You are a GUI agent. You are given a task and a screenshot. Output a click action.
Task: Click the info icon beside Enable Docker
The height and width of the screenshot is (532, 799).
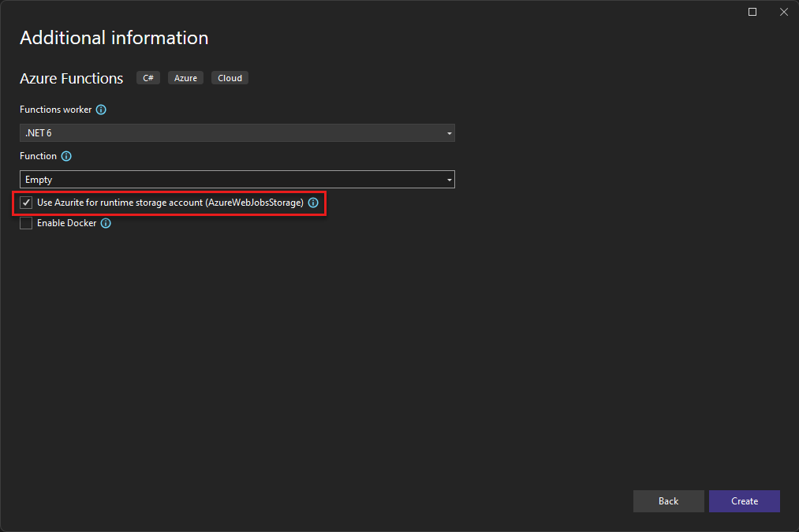[x=106, y=223]
